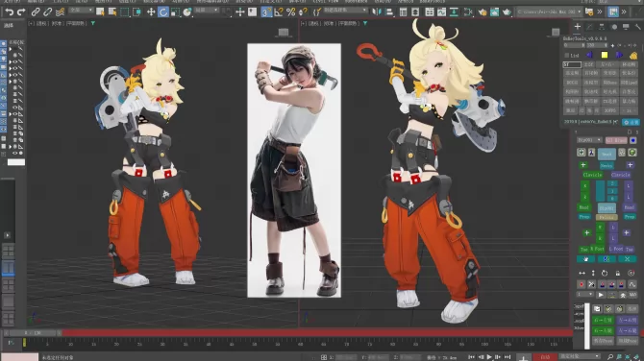The height and width of the screenshot is (361, 644).
Task: Toggle the Spinner Snap icon
Action: [x=303, y=12]
